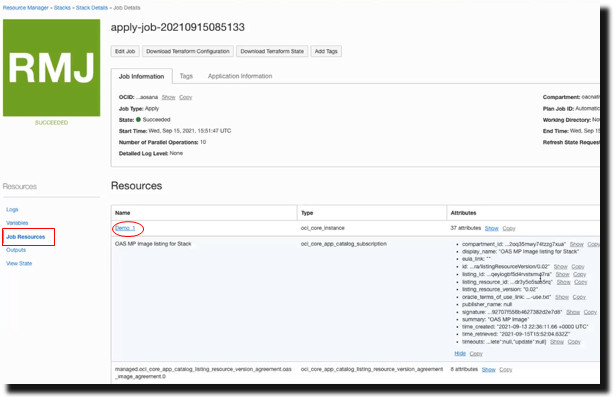Viewport: 614px width, 397px height.
Task: Copy the job OCID
Action: [186, 97]
